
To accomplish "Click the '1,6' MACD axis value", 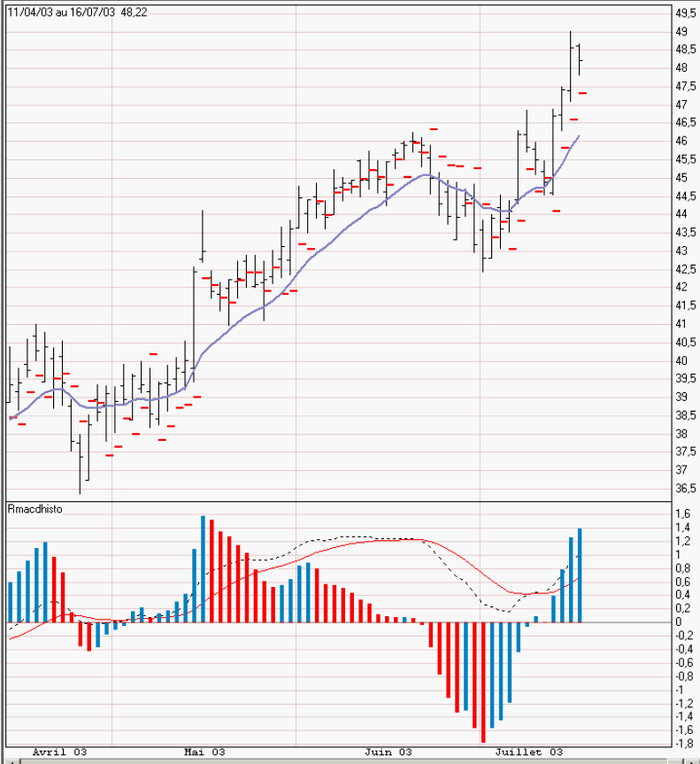I will pos(683,513).
